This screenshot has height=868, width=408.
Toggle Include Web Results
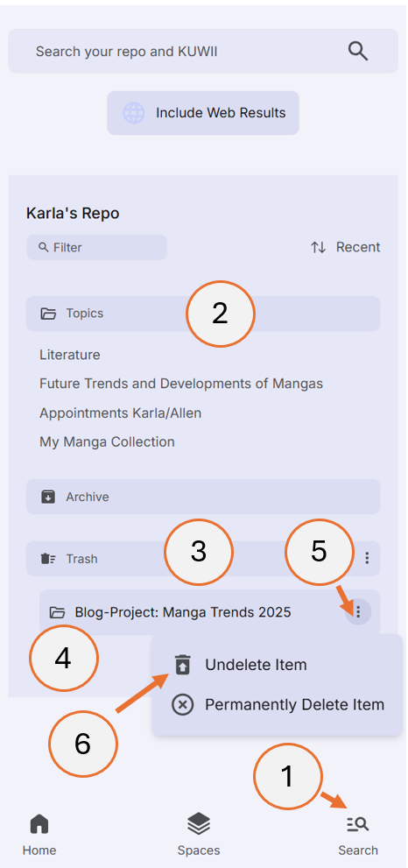click(203, 113)
